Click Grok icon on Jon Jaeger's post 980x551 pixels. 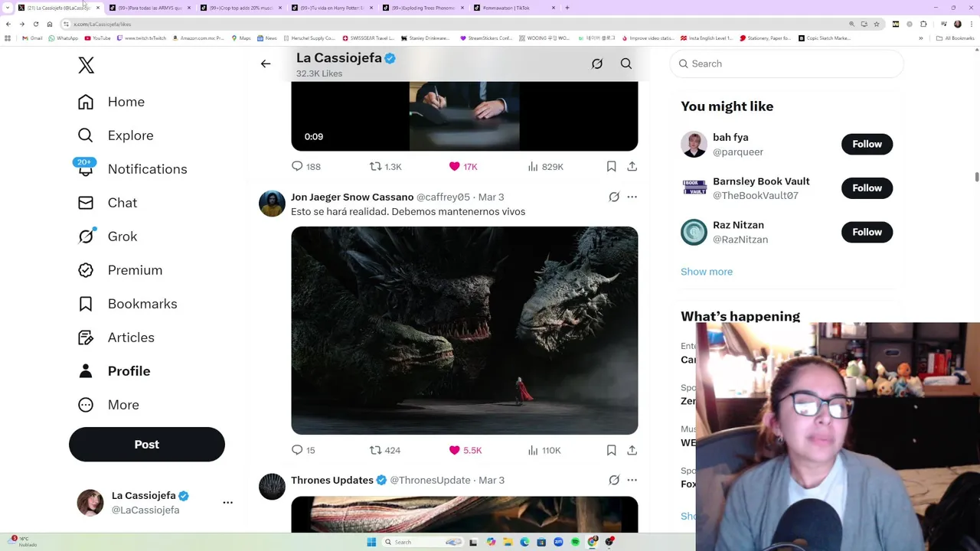614,197
